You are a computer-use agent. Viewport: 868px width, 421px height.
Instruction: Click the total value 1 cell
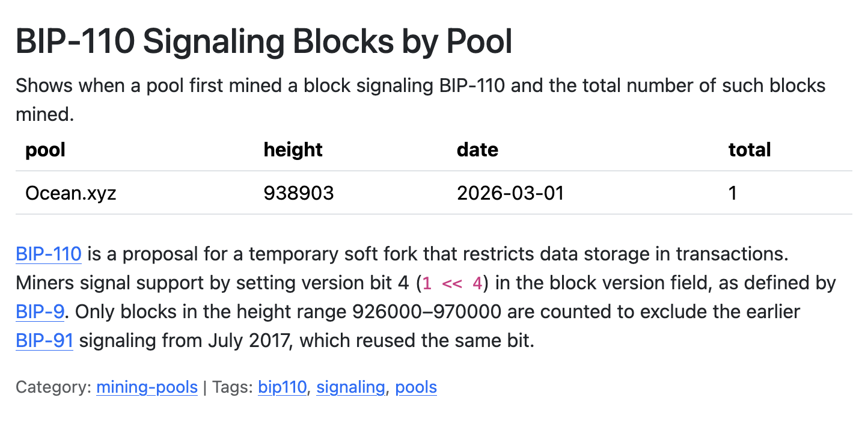(x=732, y=193)
